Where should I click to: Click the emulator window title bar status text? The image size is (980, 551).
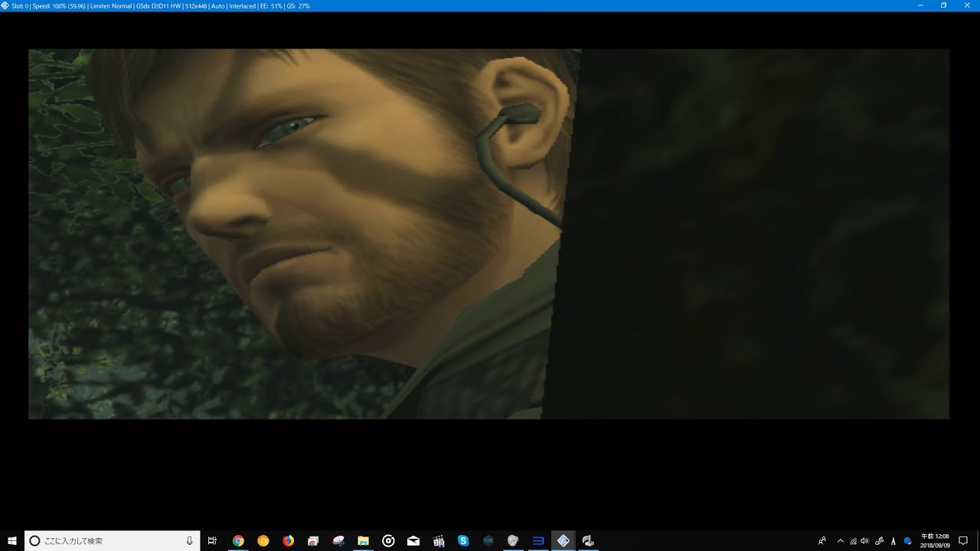[x=161, y=5]
